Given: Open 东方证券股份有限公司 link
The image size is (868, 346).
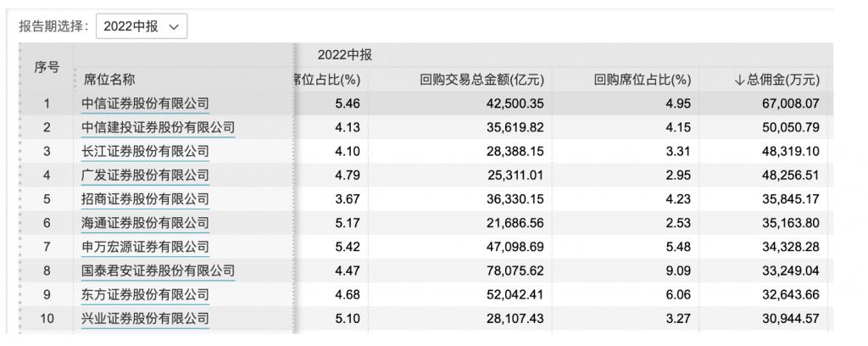Looking at the screenshot, I should click(x=145, y=295).
